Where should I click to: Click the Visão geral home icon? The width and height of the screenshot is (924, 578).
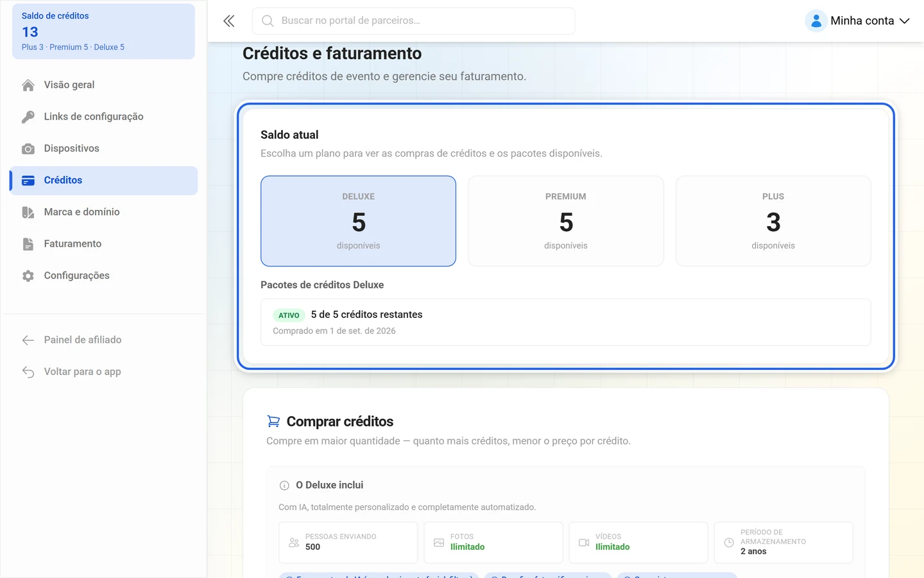(x=28, y=85)
